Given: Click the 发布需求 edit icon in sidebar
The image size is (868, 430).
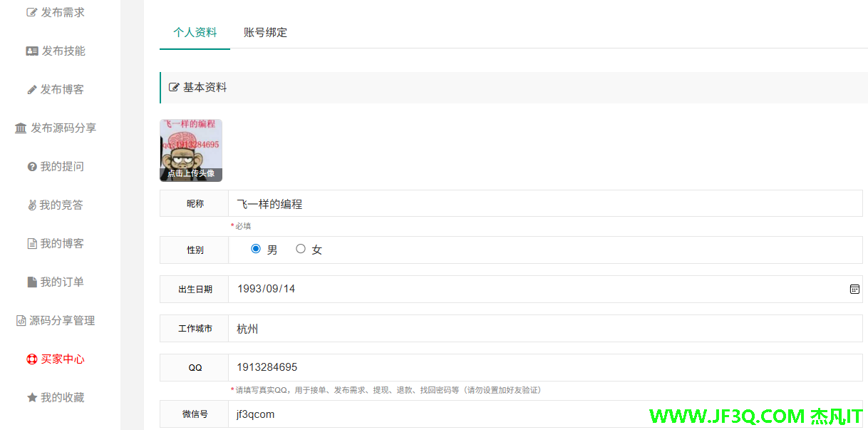Looking at the screenshot, I should 31,12.
